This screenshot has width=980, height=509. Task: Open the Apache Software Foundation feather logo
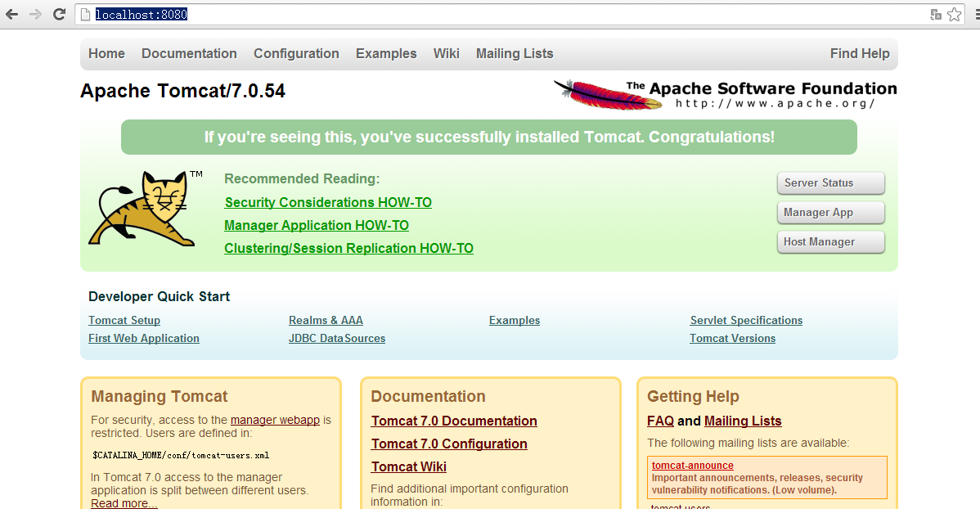(x=725, y=94)
